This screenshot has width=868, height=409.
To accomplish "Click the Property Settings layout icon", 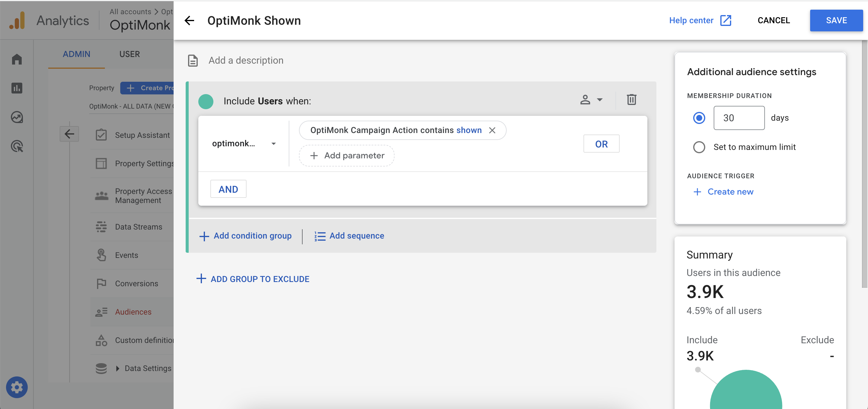I will coord(101,163).
